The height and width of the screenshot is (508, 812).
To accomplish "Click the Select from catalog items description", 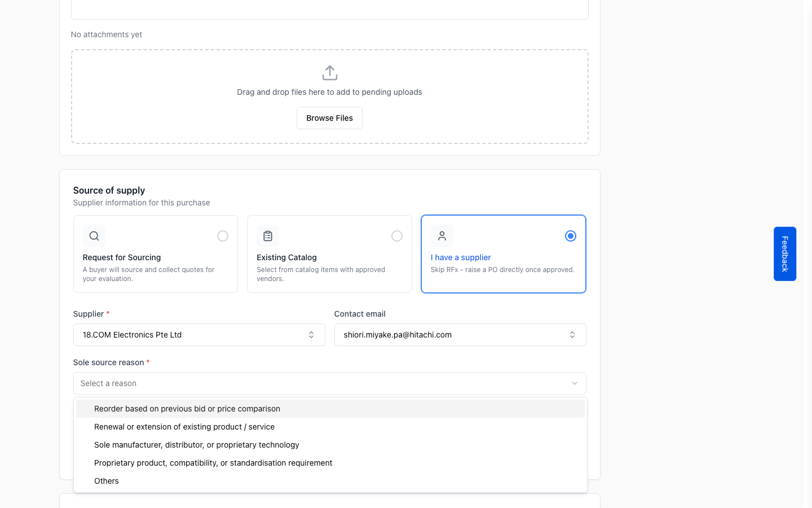I will click(321, 274).
